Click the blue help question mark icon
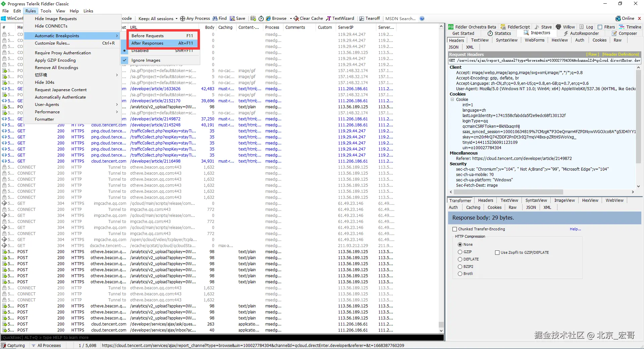Screen dimensions: 644x349 tap(422, 18)
